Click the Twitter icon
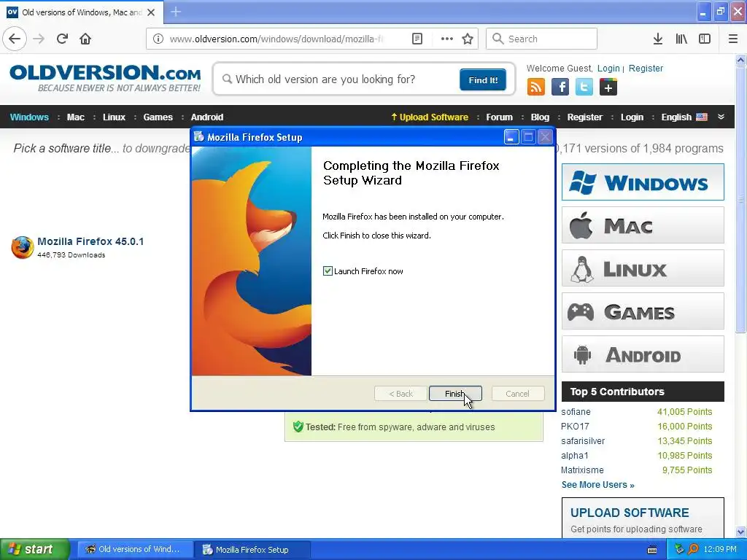Image resolution: width=747 pixels, height=560 pixels. pyautogui.click(x=584, y=87)
